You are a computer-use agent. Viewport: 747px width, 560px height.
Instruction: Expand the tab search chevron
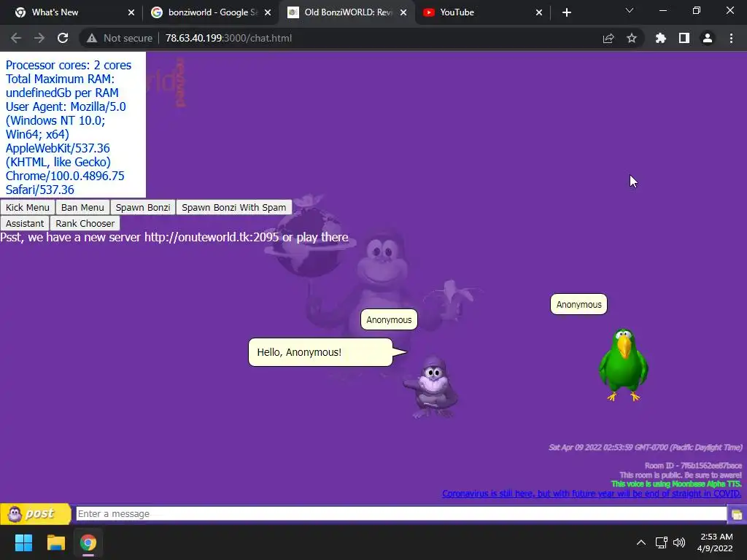pos(630,10)
